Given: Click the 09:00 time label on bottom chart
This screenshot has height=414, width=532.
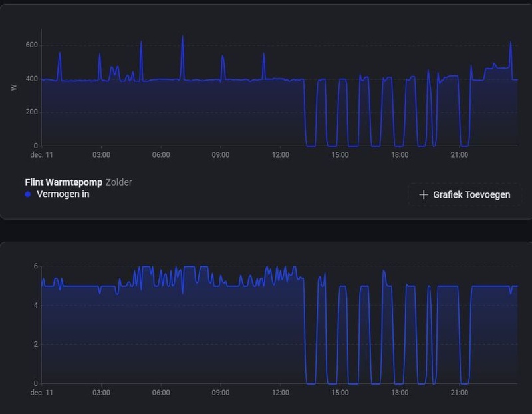Looking at the screenshot, I should (x=221, y=393).
